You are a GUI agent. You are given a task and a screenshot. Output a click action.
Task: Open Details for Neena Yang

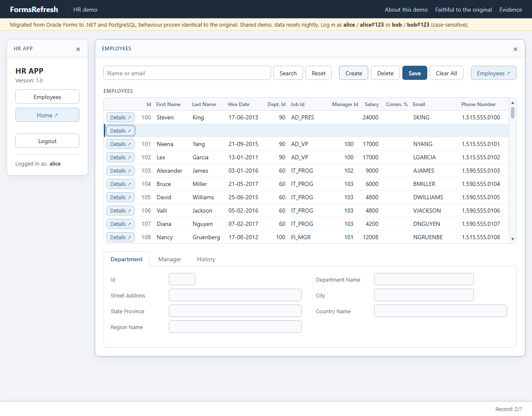(121, 144)
